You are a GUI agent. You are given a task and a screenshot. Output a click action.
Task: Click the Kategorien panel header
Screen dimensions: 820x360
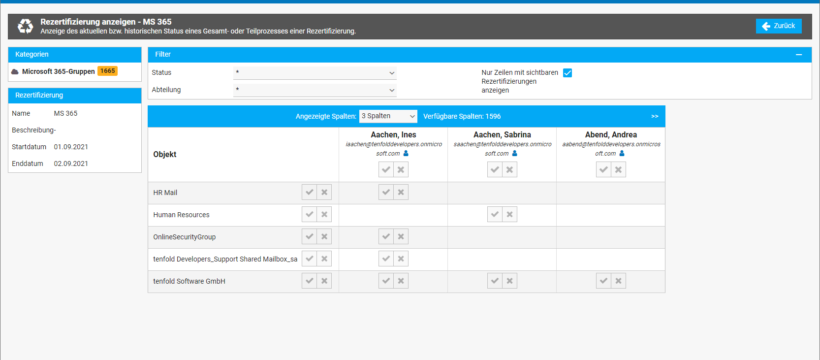pos(75,54)
